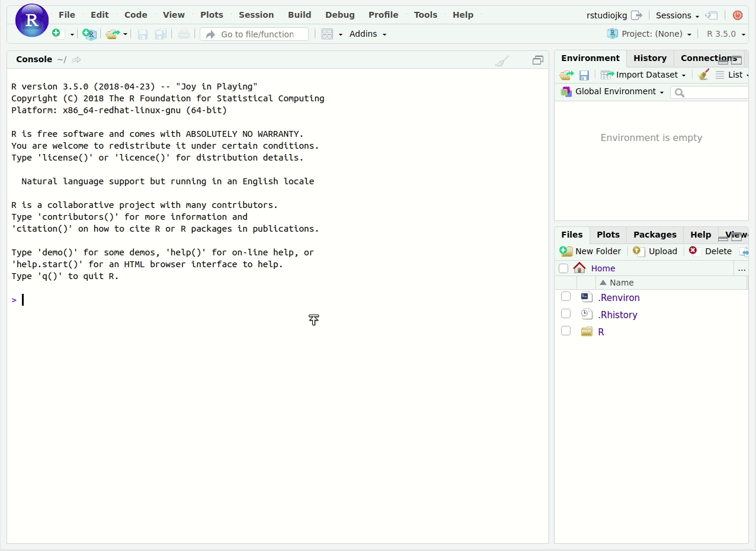Switch to the Plots tab
Image resolution: width=756 pixels, height=551 pixels.
tap(608, 235)
